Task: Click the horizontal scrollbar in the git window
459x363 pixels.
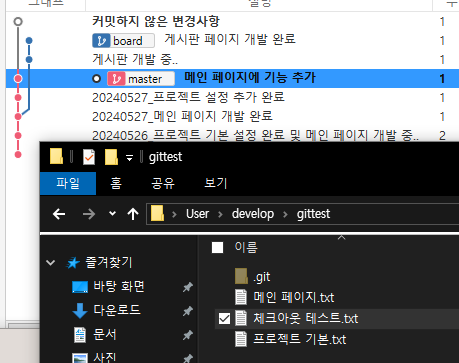Action: (x=23, y=325)
